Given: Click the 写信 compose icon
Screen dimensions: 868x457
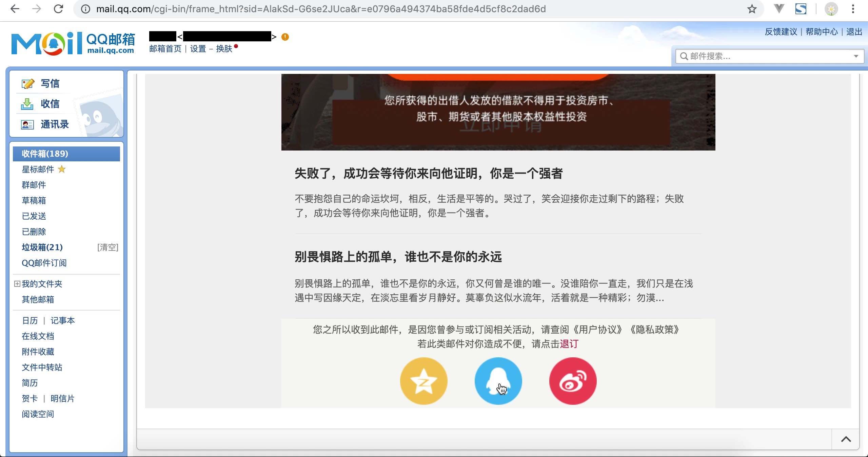Looking at the screenshot, I should point(28,83).
